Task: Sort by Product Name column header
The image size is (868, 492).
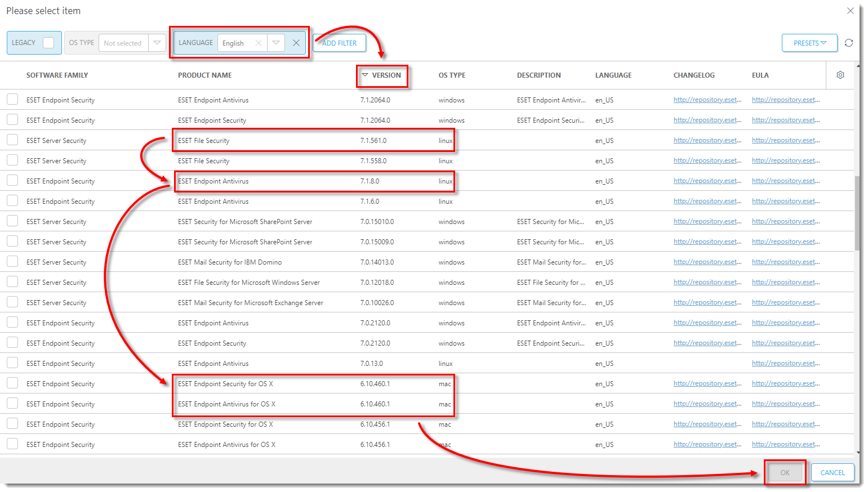Action: coord(205,75)
